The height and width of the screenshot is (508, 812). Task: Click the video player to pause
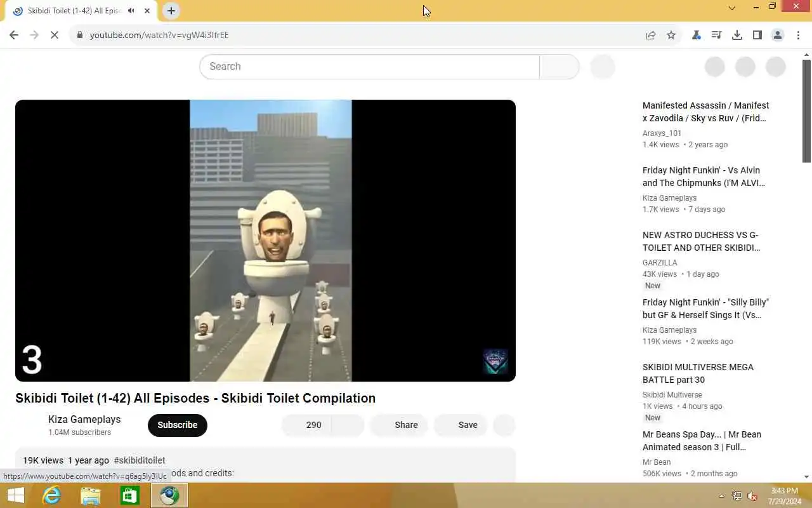[265, 240]
